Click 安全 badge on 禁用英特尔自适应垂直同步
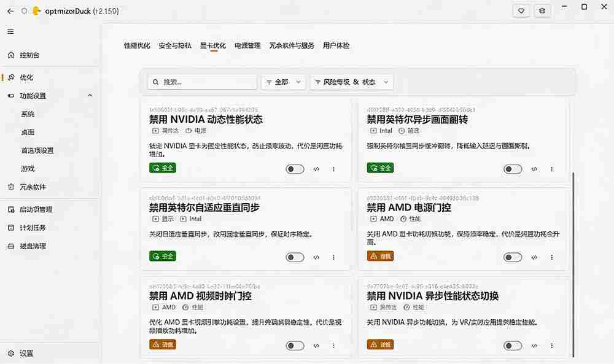614x364 pixels. tap(163, 257)
